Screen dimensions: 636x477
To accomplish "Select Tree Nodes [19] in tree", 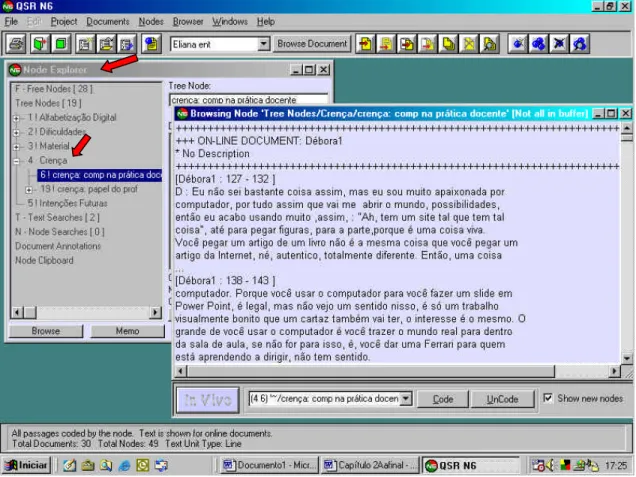I will point(48,103).
